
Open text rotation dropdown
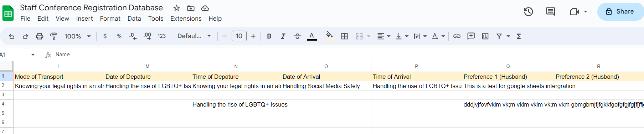coord(438,36)
